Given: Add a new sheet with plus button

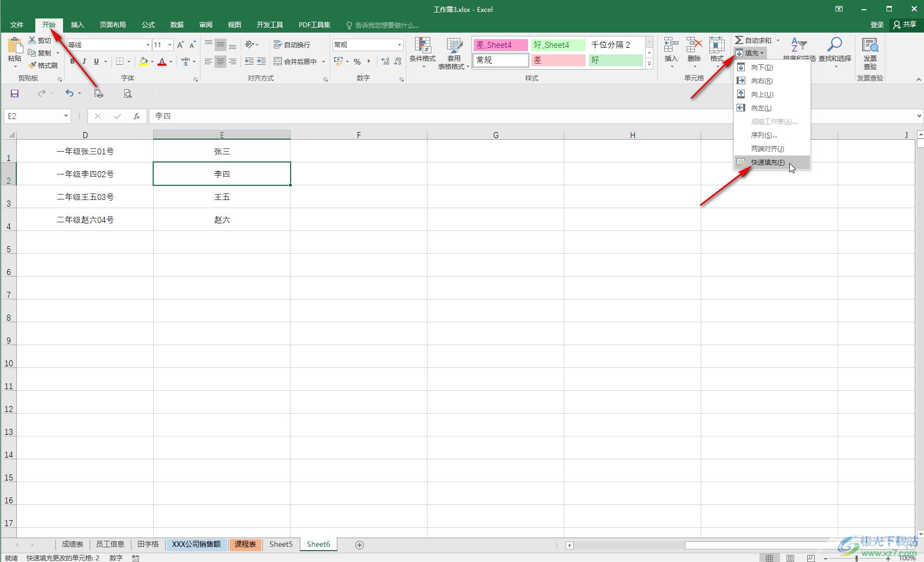Looking at the screenshot, I should (359, 545).
